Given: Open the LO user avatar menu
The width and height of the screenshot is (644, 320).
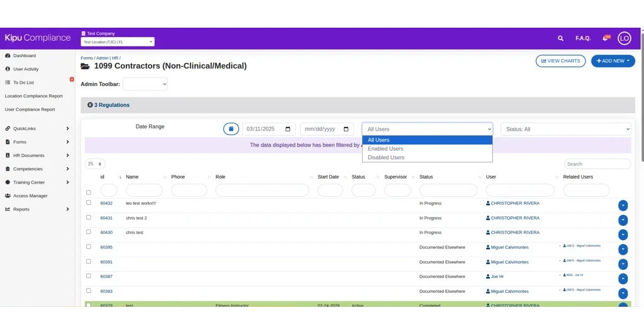Looking at the screenshot, I should click(x=624, y=38).
